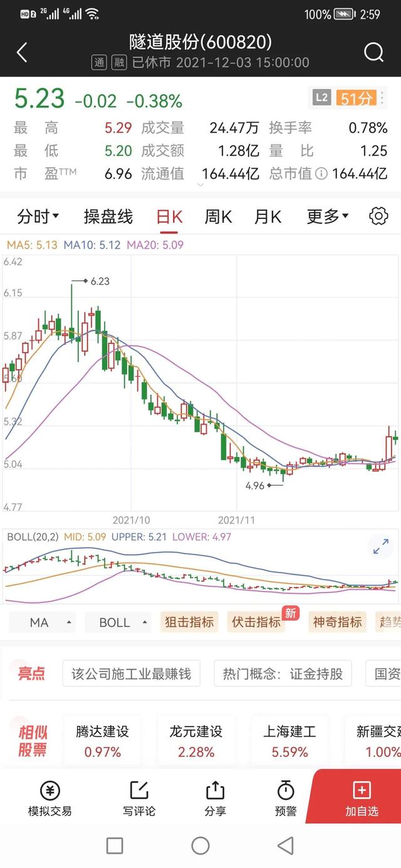Expand quote details chevron below stats
Screen dimensions: 401x868
pyautogui.click(x=200, y=185)
